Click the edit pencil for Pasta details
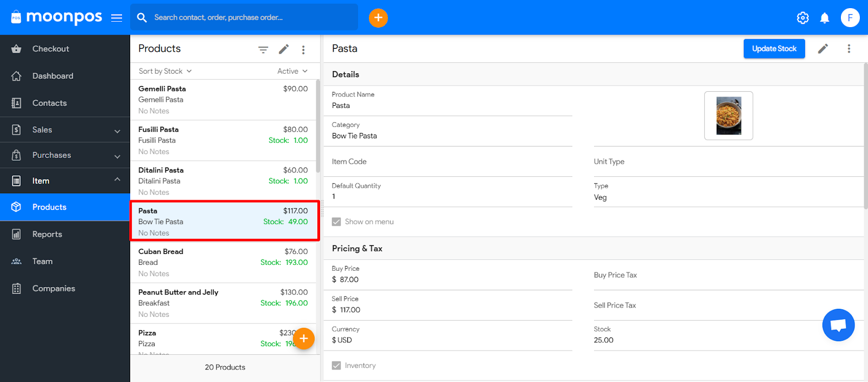Viewport: 868px width, 382px height. click(x=823, y=49)
